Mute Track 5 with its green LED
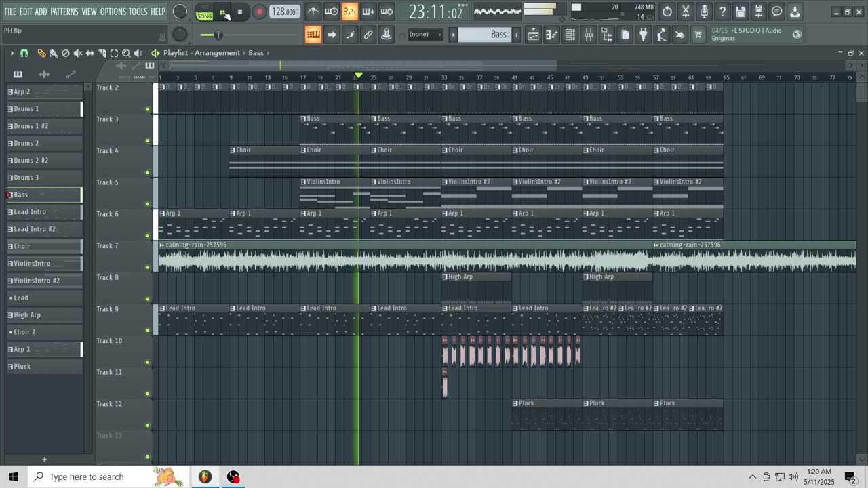868x488 pixels. (x=147, y=204)
